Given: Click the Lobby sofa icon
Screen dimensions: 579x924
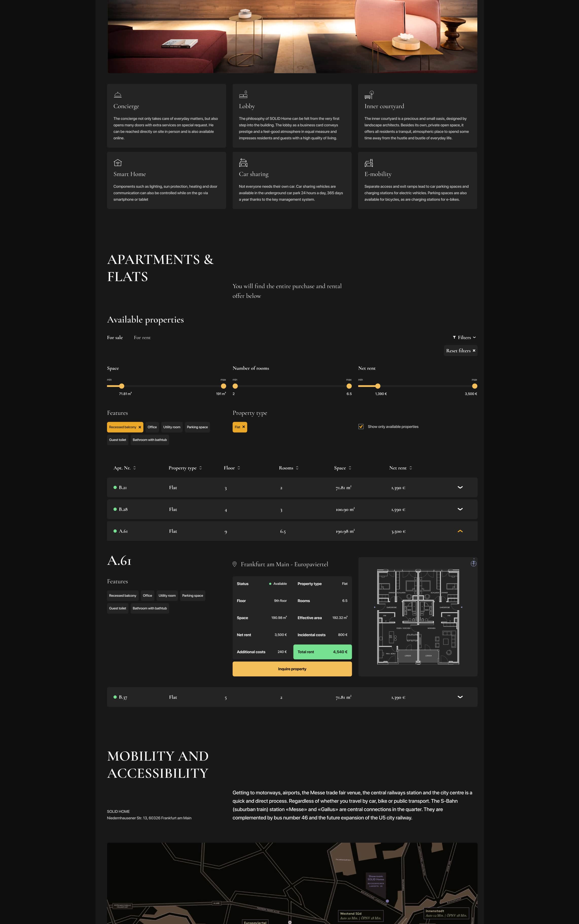Looking at the screenshot, I should [243, 94].
